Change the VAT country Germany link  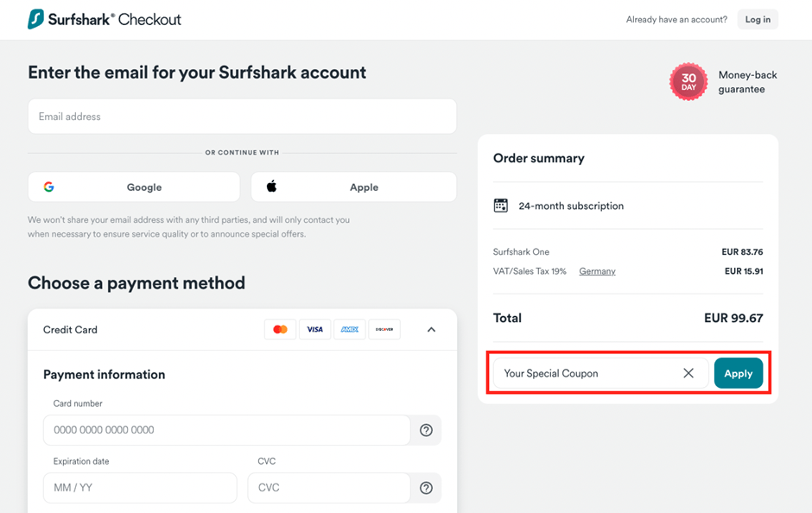pos(597,271)
